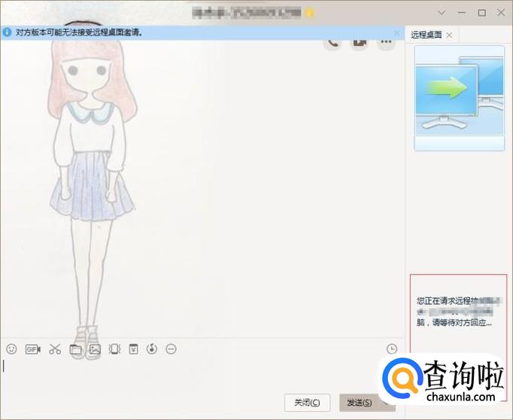Image resolution: width=513 pixels, height=420 pixels.
Task: Open the send file folder icon
Action: pos(75,349)
